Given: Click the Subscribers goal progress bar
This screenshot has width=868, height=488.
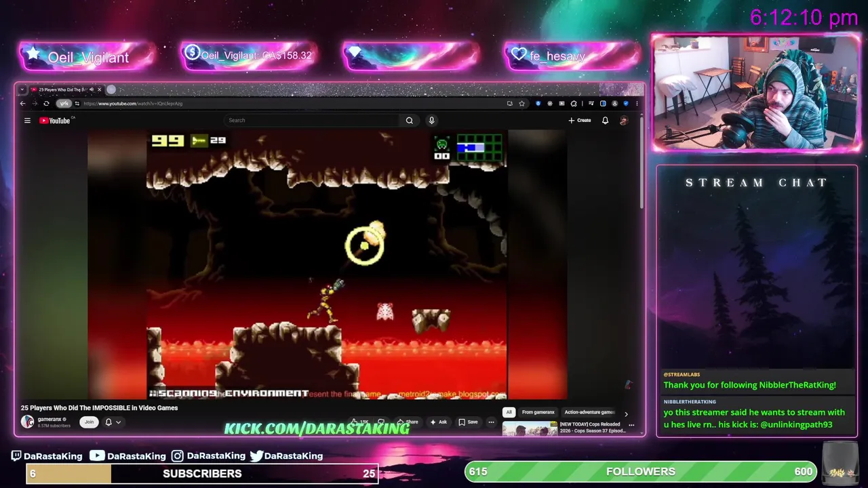Looking at the screenshot, I should 202,473.
